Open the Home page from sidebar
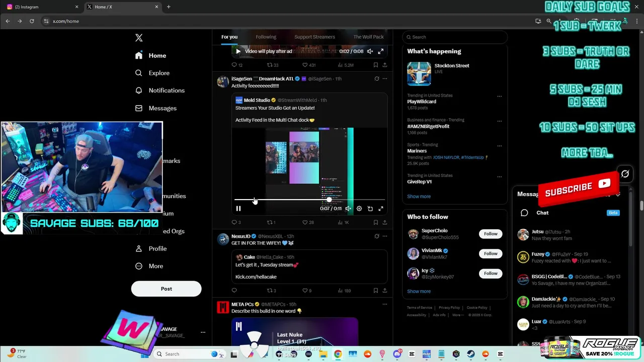The width and height of the screenshot is (644, 362). 151,55
